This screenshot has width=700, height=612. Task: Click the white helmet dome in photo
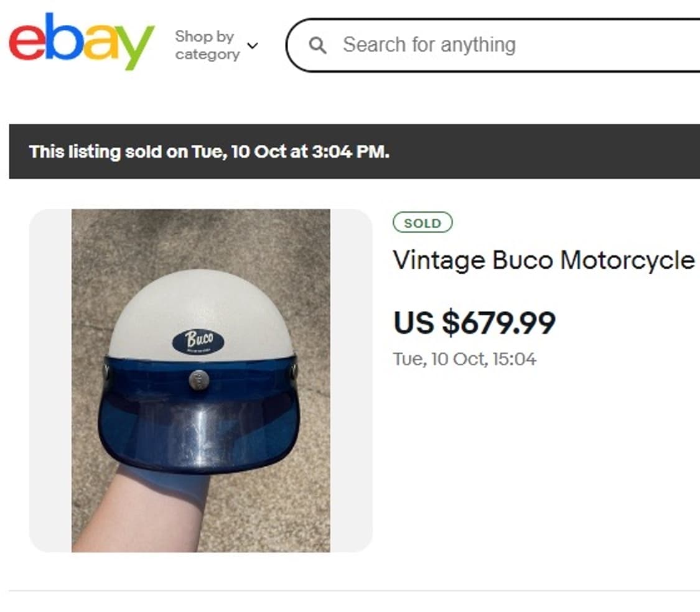pos(200,305)
